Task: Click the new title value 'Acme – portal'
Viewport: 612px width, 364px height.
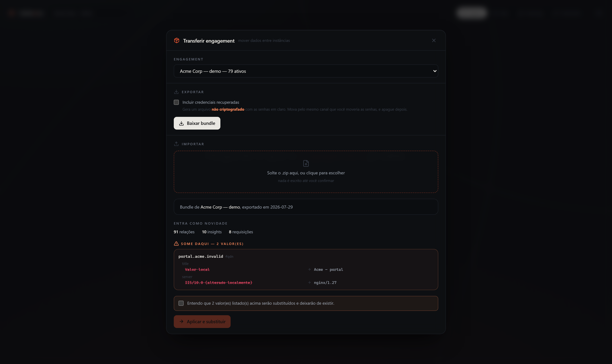Action: (328, 270)
